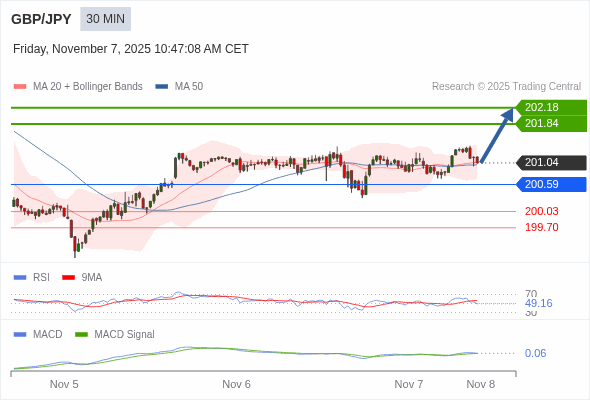
Task: Click the 30 MIN timeframe badge
Action: tap(105, 19)
